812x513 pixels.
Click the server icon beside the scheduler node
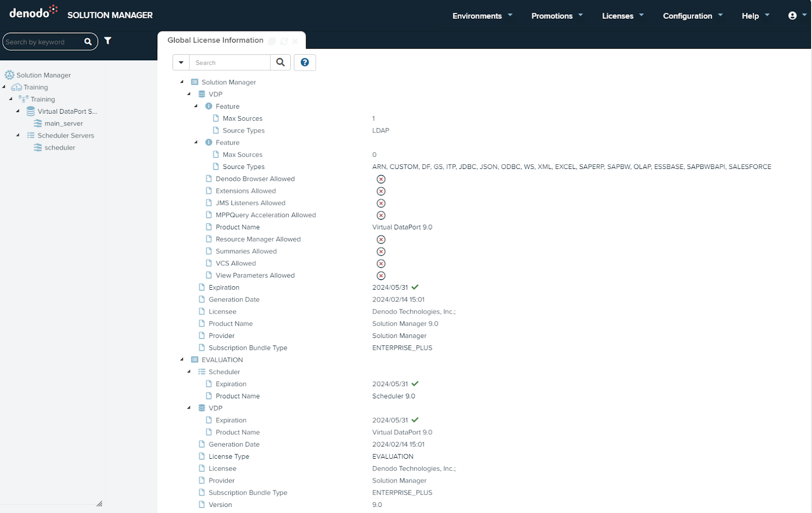(x=38, y=148)
